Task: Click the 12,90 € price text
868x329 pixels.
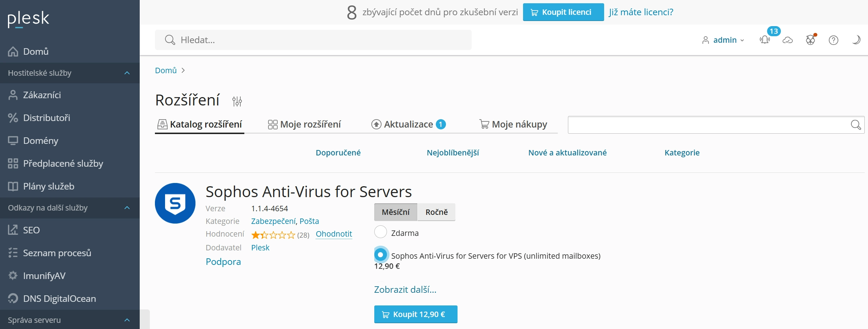Action: 387,266
